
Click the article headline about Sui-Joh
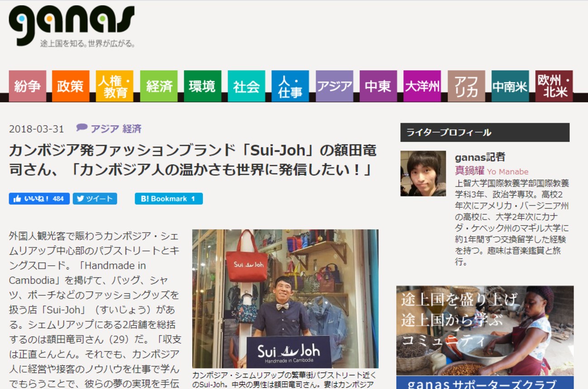(193, 160)
